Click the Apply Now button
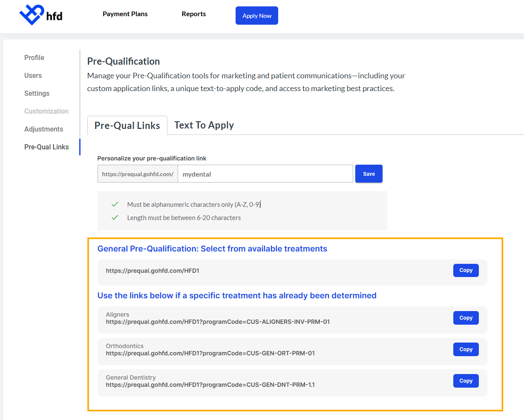 (x=257, y=16)
